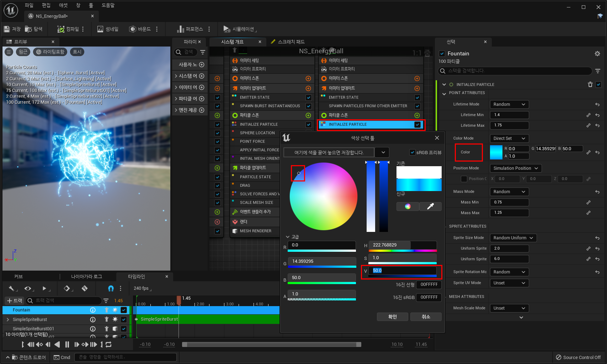Click the 바운드 bounds icon
Screen dimensions: 607x364
click(x=133, y=29)
